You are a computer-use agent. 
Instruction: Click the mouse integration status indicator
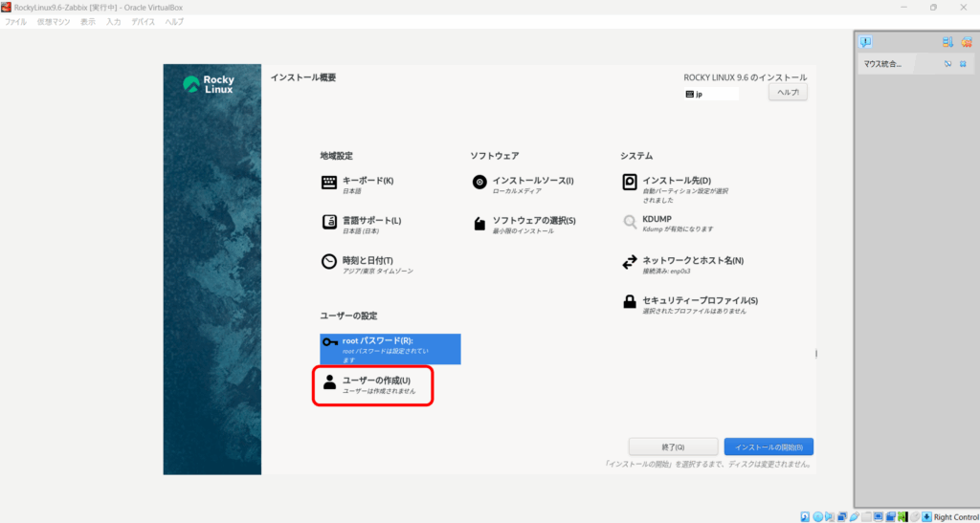[915, 516]
